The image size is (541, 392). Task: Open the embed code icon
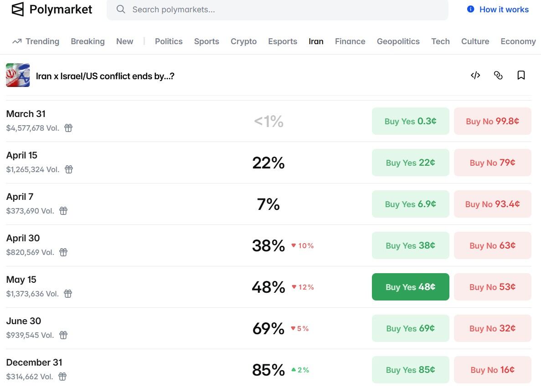click(475, 76)
